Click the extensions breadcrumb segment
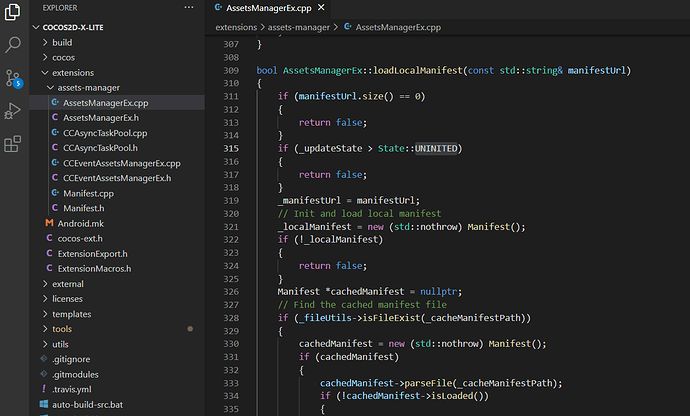This screenshot has height=416, width=690. click(241, 27)
